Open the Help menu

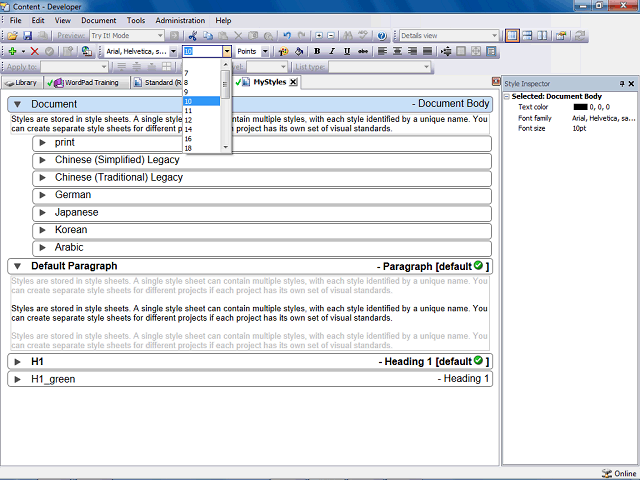click(x=223, y=20)
